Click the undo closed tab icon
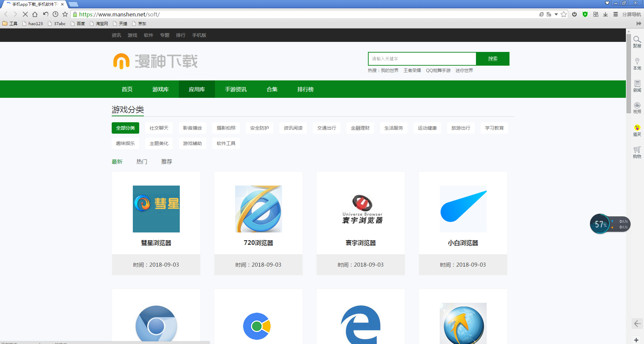Image resolution: width=644 pixels, height=344 pixels. 46,14
